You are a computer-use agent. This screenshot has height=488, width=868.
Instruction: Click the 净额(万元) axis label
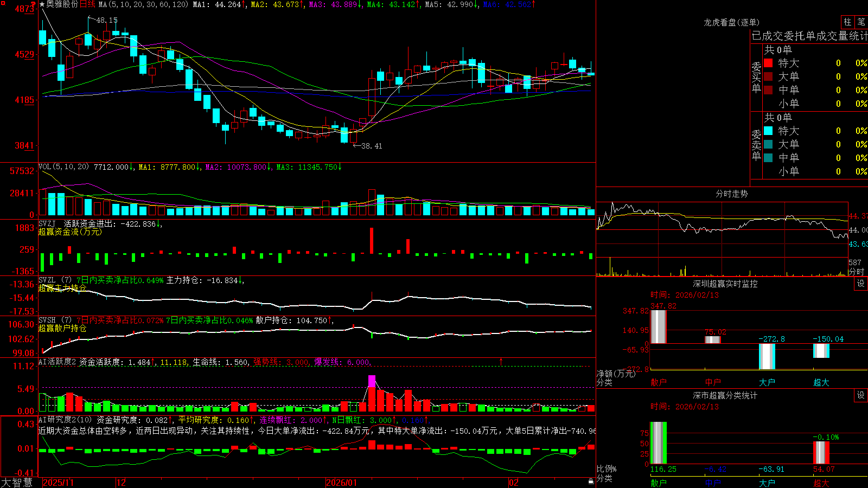(x=616, y=374)
